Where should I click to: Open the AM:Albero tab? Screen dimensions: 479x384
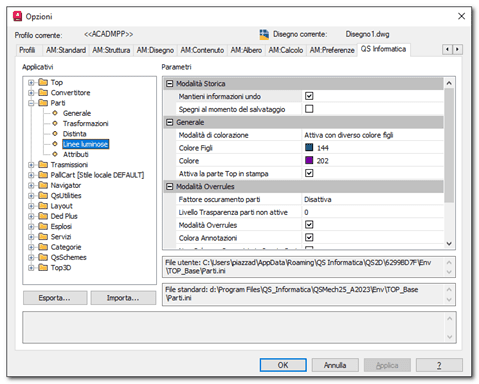[246, 50]
